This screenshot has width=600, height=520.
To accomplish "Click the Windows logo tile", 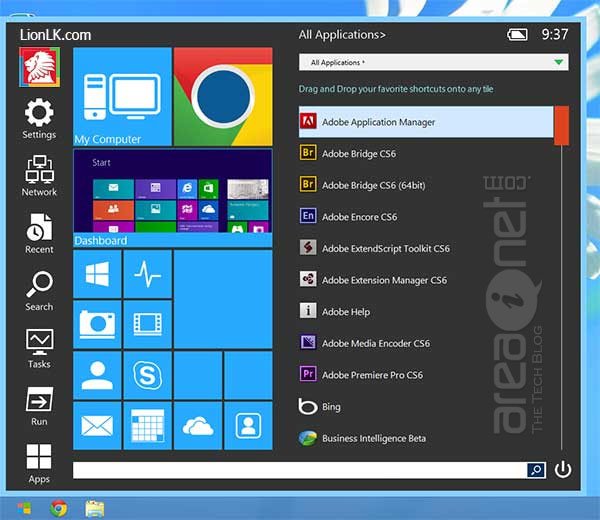I will [97, 274].
